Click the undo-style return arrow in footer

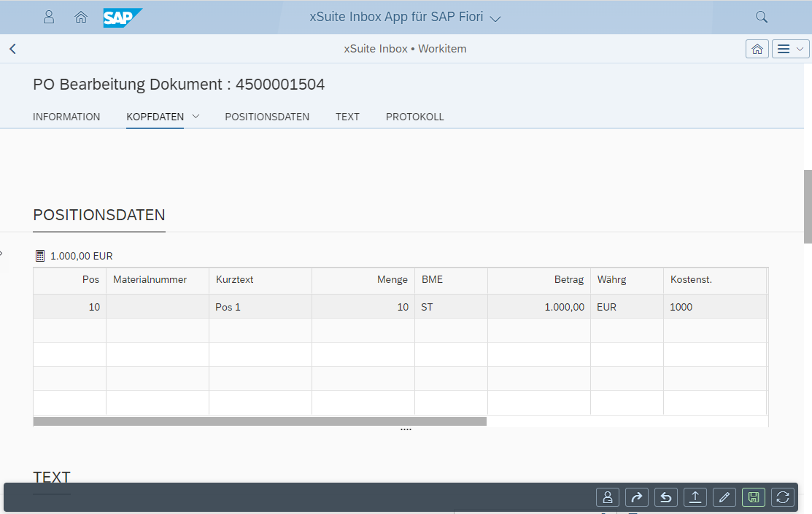pos(665,497)
